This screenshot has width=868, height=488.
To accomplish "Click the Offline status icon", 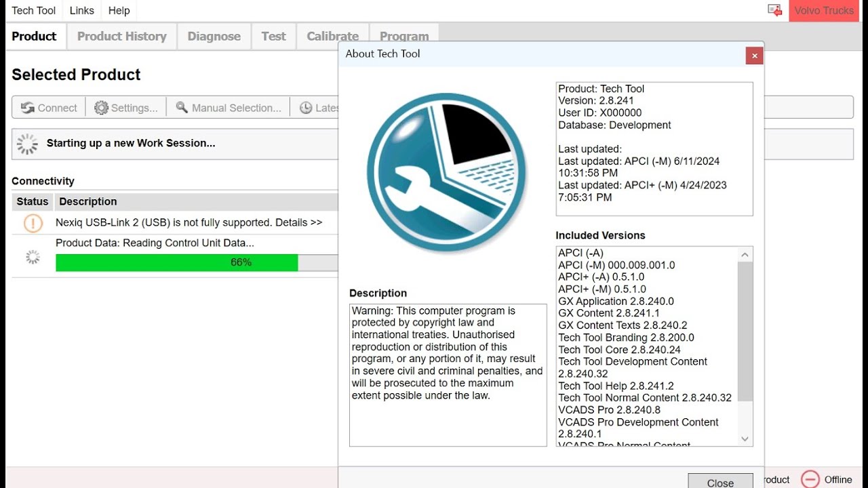I will click(810, 479).
